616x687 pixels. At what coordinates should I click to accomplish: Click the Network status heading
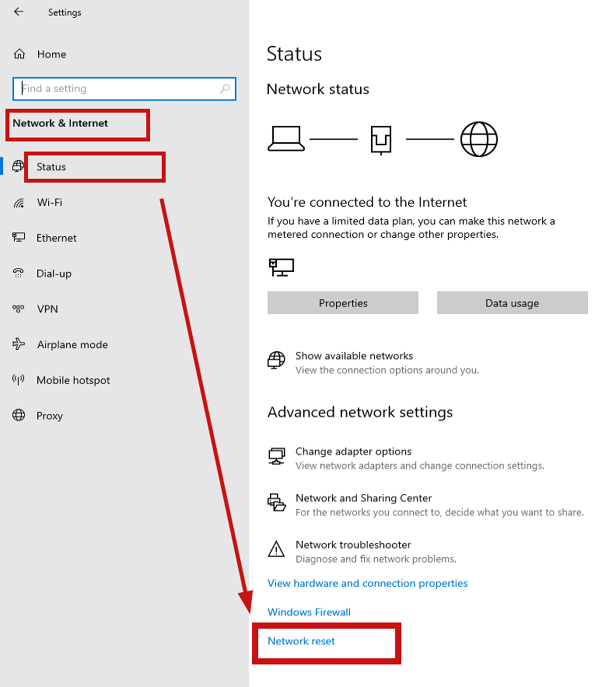point(317,89)
